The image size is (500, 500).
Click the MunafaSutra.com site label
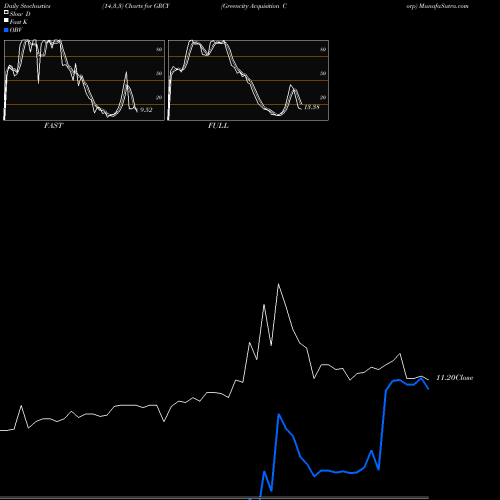443,6
